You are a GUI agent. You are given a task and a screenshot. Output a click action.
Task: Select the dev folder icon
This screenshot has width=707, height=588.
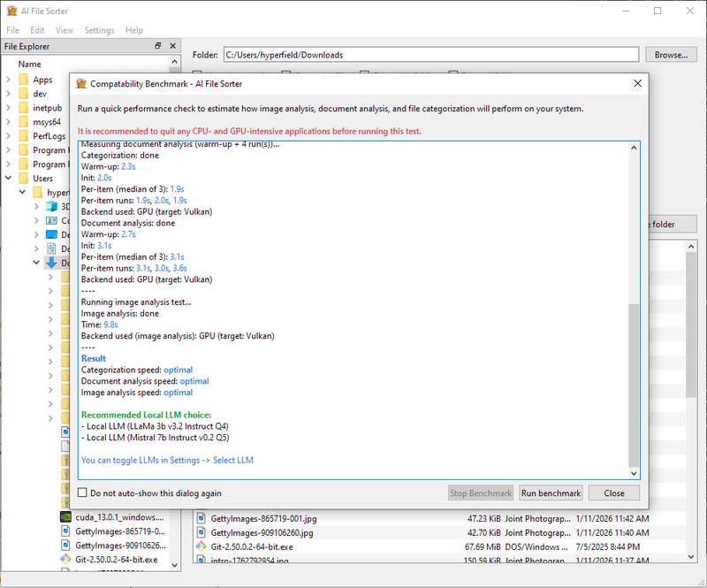pos(24,94)
